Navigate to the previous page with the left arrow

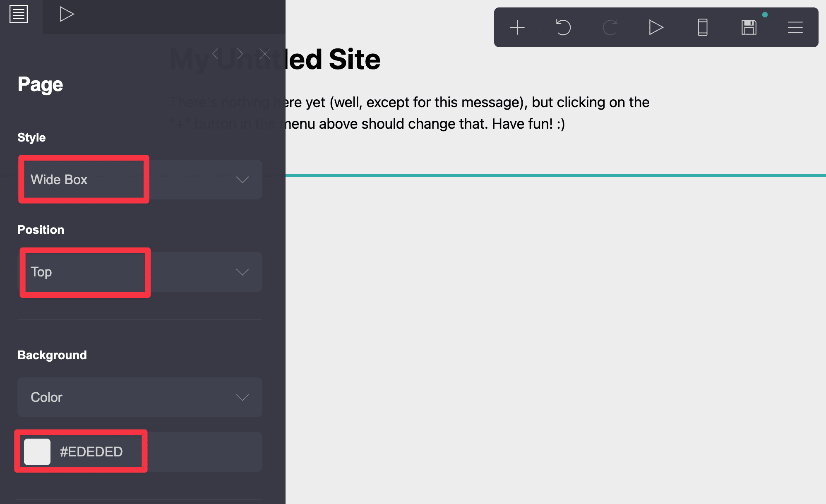pyautogui.click(x=215, y=53)
